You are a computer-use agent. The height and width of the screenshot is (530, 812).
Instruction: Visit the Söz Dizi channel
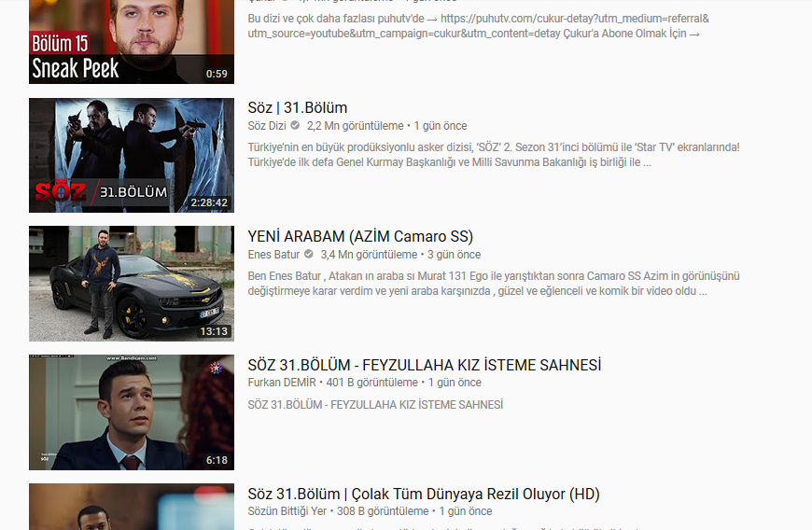click(x=267, y=126)
